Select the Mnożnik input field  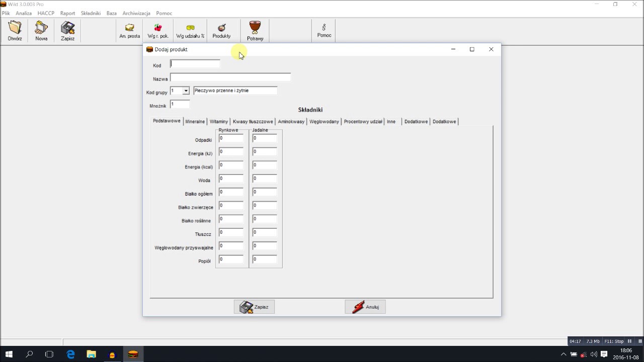(x=180, y=104)
